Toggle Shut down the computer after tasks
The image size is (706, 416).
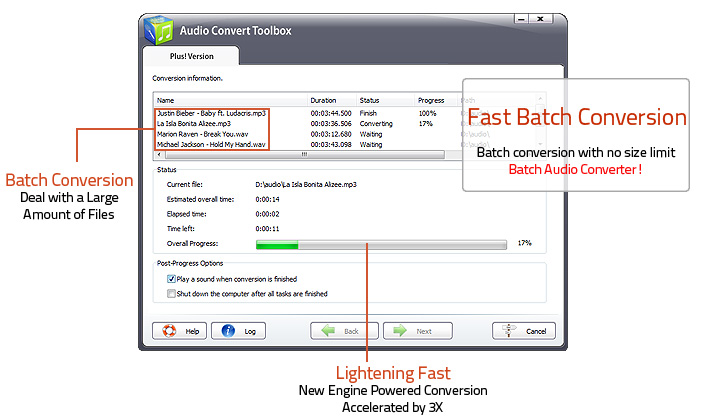[x=171, y=294]
